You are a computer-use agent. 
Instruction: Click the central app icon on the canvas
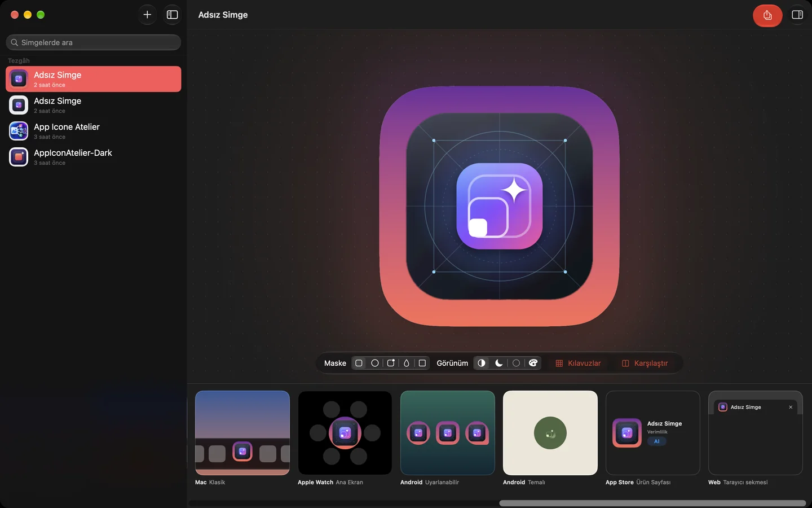click(500, 206)
